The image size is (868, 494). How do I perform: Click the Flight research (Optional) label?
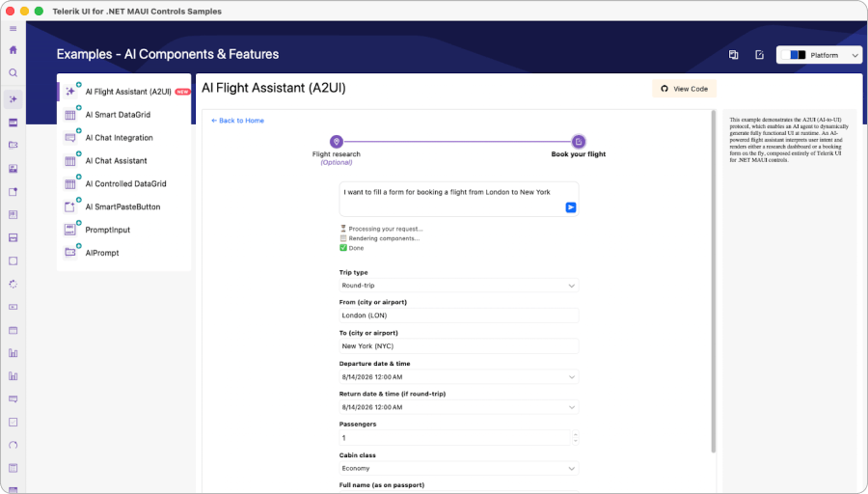click(x=336, y=158)
